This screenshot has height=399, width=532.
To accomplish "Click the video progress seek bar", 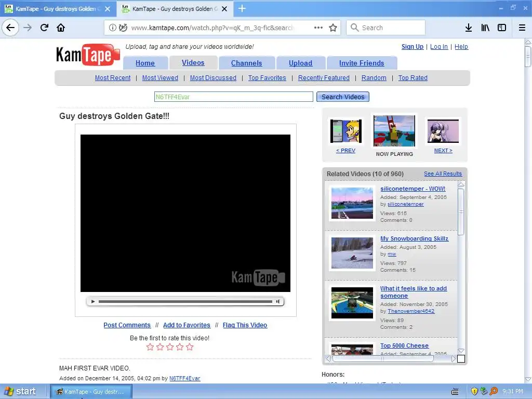I will click(x=185, y=301).
